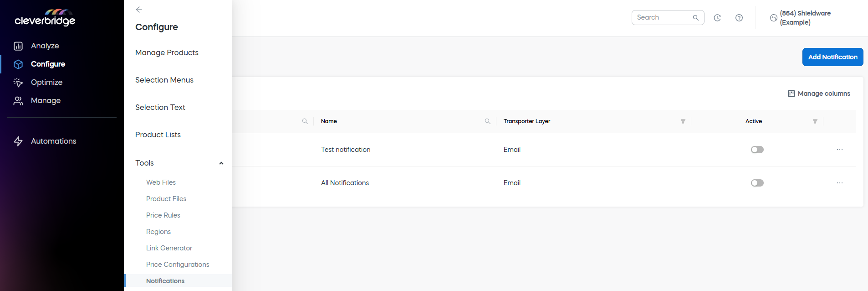Viewport: 868px width, 291px height.
Task: Open filter icon in Active column
Action: [x=815, y=121]
